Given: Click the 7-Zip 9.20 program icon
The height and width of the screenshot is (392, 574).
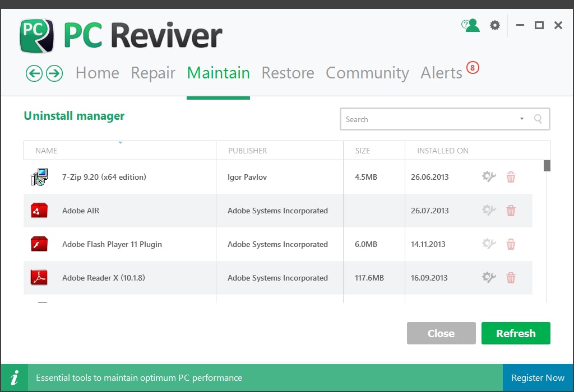Looking at the screenshot, I should pos(39,177).
